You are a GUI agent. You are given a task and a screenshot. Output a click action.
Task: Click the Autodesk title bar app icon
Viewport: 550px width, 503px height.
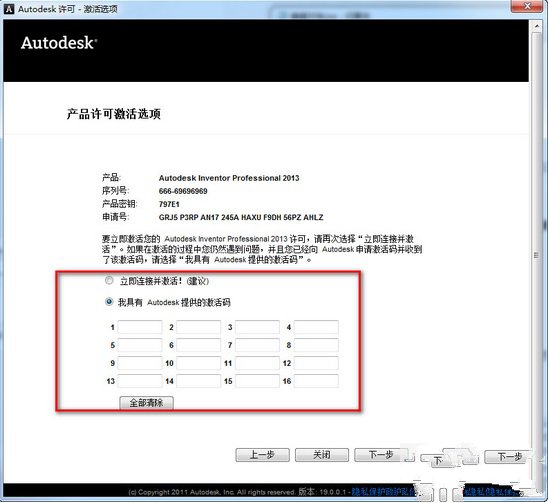tap(8, 9)
